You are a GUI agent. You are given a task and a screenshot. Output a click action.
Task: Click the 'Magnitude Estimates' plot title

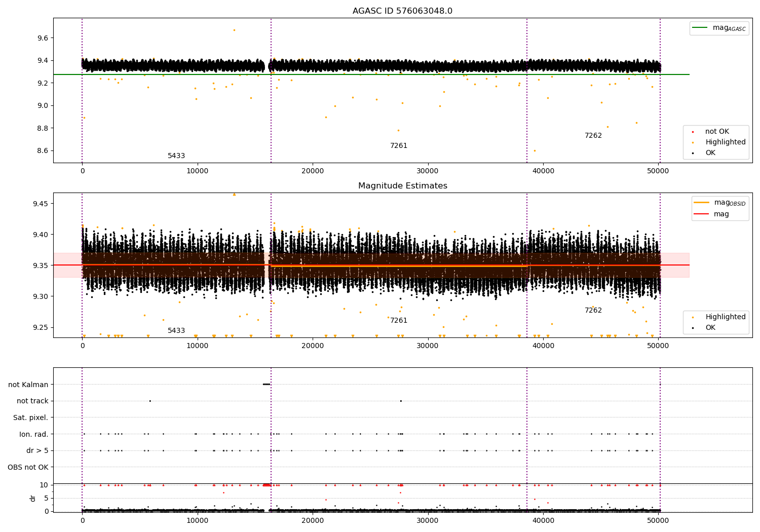point(403,186)
